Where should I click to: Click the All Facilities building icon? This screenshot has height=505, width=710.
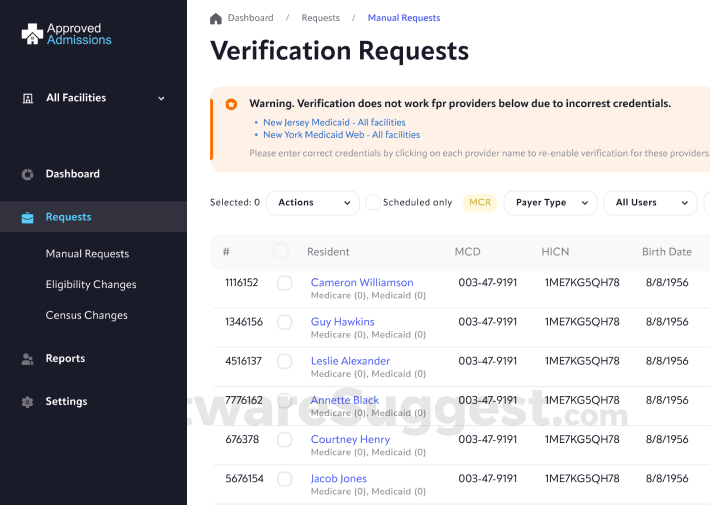[27, 98]
